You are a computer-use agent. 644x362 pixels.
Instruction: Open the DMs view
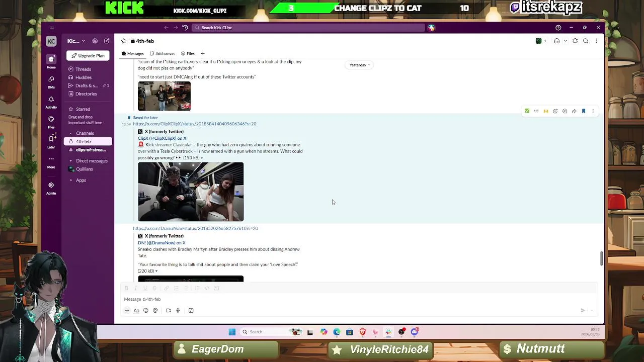[x=51, y=81]
